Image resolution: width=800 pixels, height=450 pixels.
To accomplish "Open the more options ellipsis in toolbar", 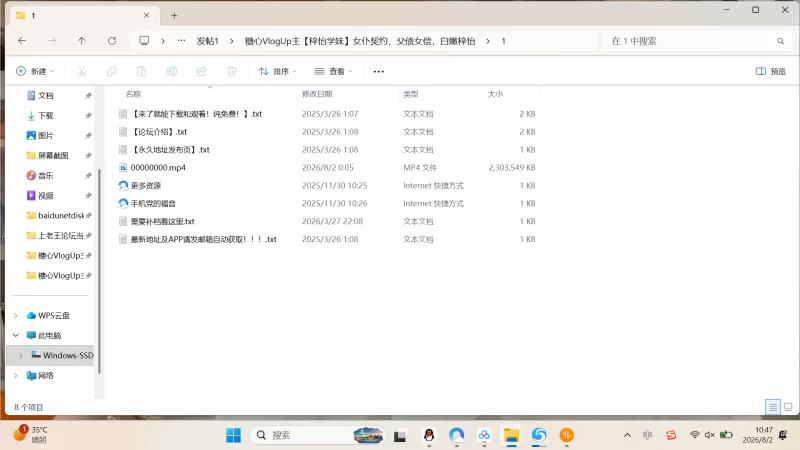I will click(379, 71).
